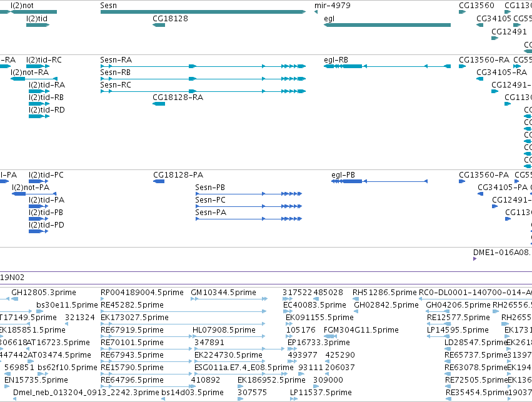The image size is (532, 402).
Task: Select the CG13560-RA transcript
Action: (462, 66)
